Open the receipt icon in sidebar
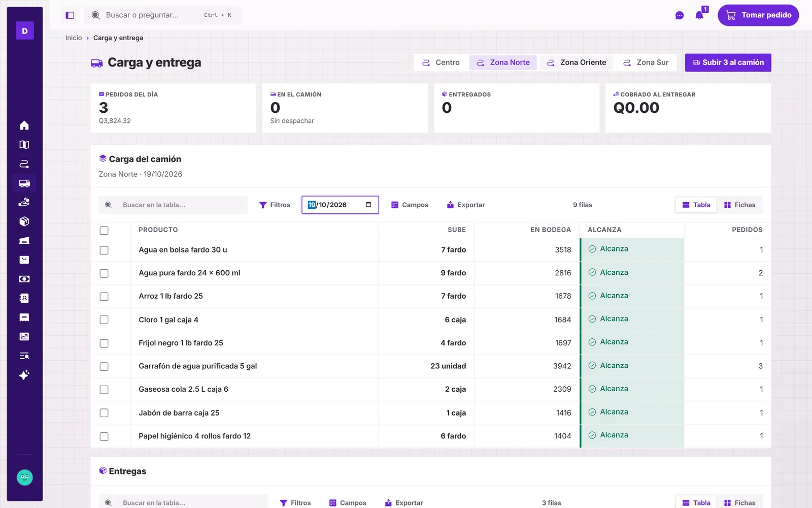The height and width of the screenshot is (508, 812). pos(24,317)
